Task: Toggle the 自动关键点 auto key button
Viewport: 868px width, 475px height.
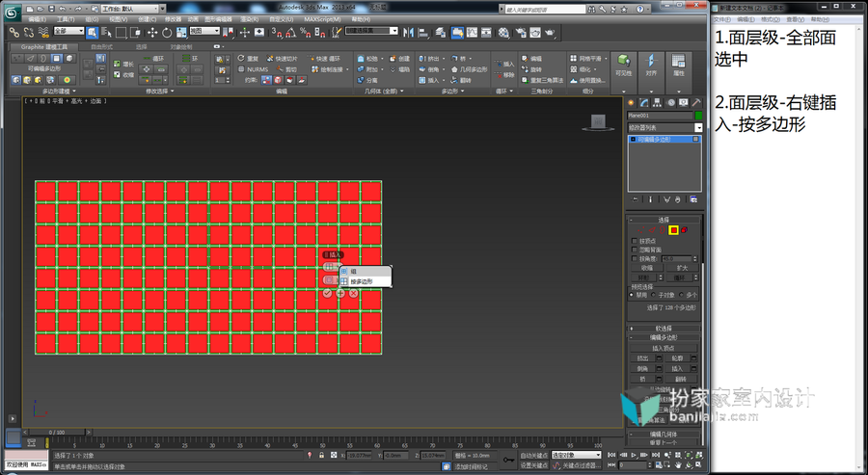Action: pos(533,455)
